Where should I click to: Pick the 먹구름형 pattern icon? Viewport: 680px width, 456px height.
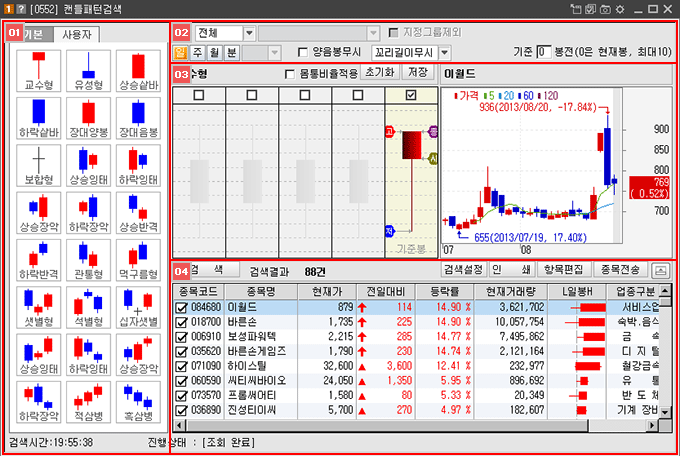[x=139, y=261]
